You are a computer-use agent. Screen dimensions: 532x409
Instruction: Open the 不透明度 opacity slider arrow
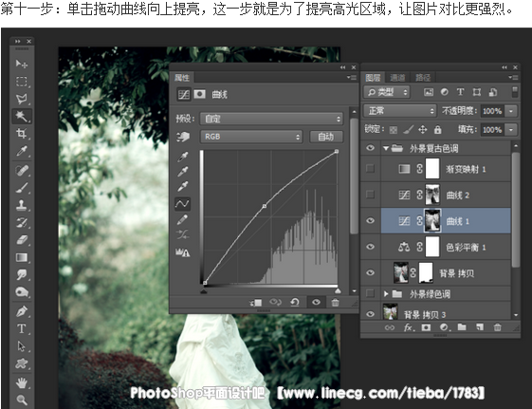pos(511,111)
